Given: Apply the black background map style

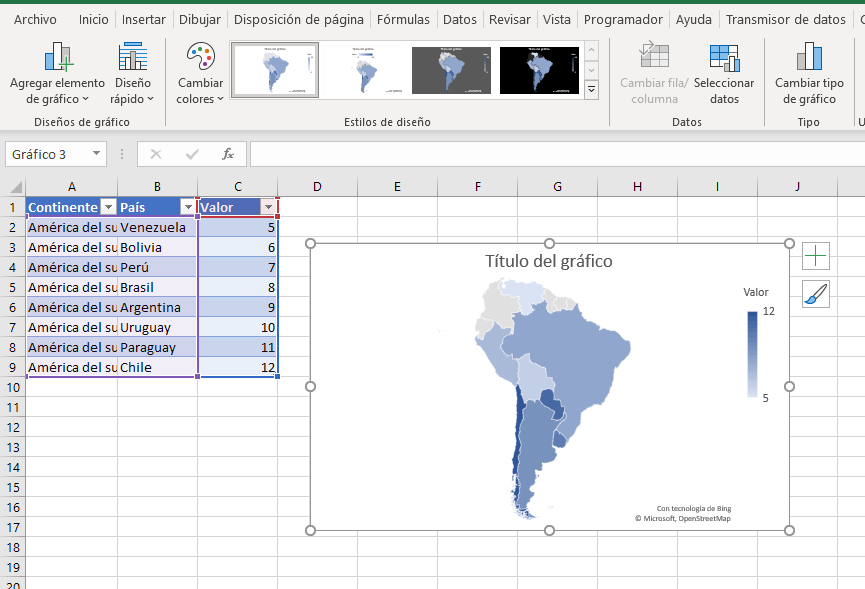Looking at the screenshot, I should tap(540, 70).
